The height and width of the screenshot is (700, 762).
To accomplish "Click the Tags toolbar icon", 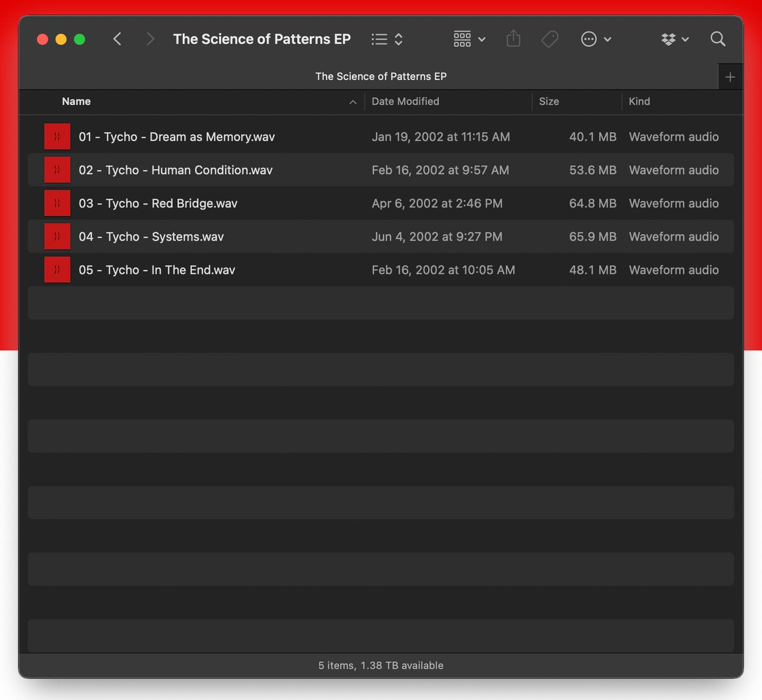I will [550, 39].
